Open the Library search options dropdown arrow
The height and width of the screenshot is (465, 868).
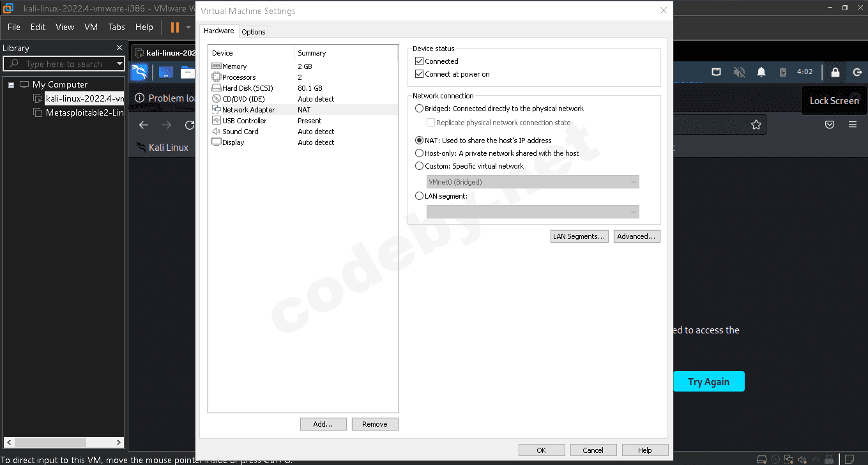tap(119, 64)
